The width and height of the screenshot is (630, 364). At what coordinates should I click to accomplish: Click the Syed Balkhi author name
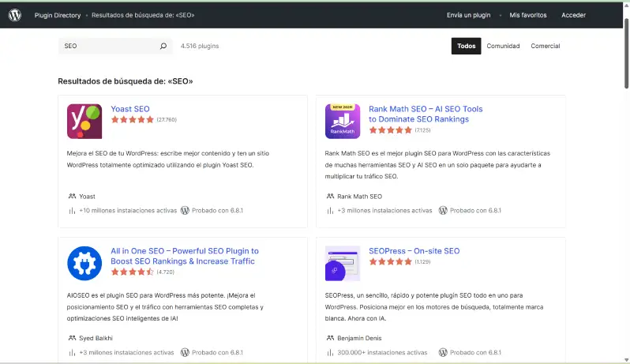point(96,338)
